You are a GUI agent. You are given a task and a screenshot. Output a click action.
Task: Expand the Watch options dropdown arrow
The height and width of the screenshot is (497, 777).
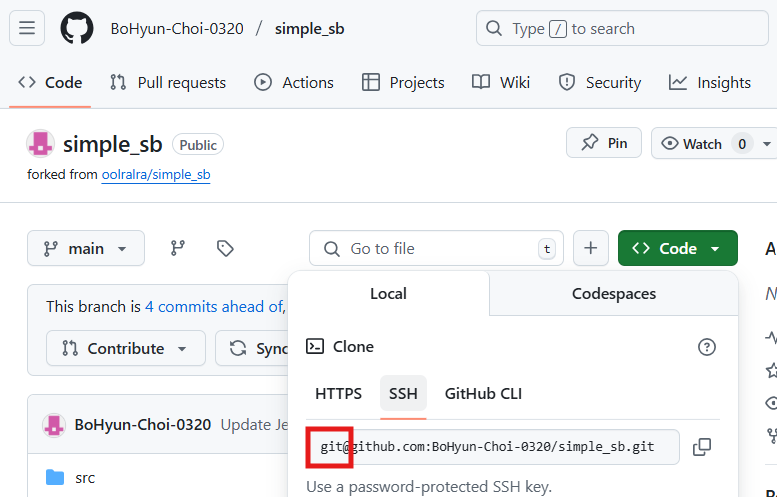click(x=767, y=144)
